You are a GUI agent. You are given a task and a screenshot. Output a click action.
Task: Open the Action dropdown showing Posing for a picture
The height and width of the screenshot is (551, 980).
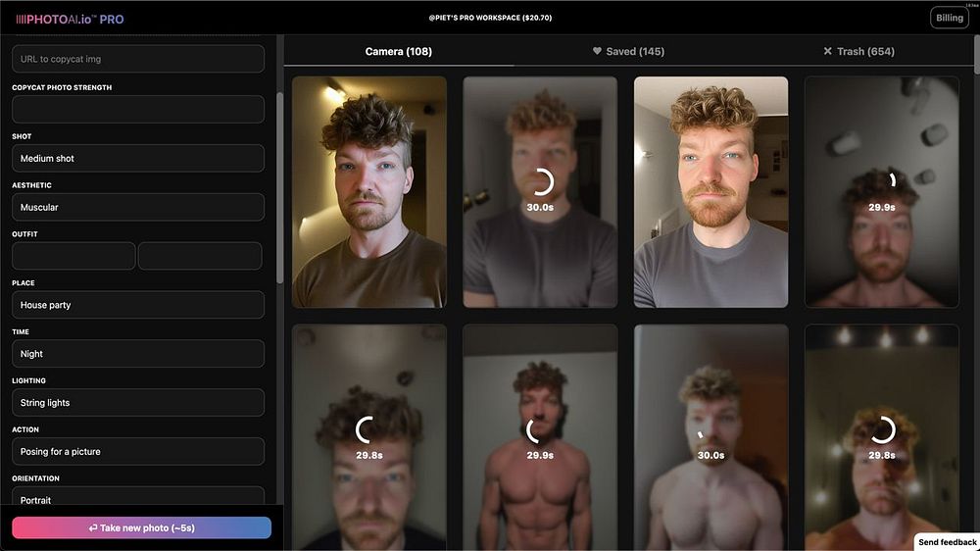point(138,451)
